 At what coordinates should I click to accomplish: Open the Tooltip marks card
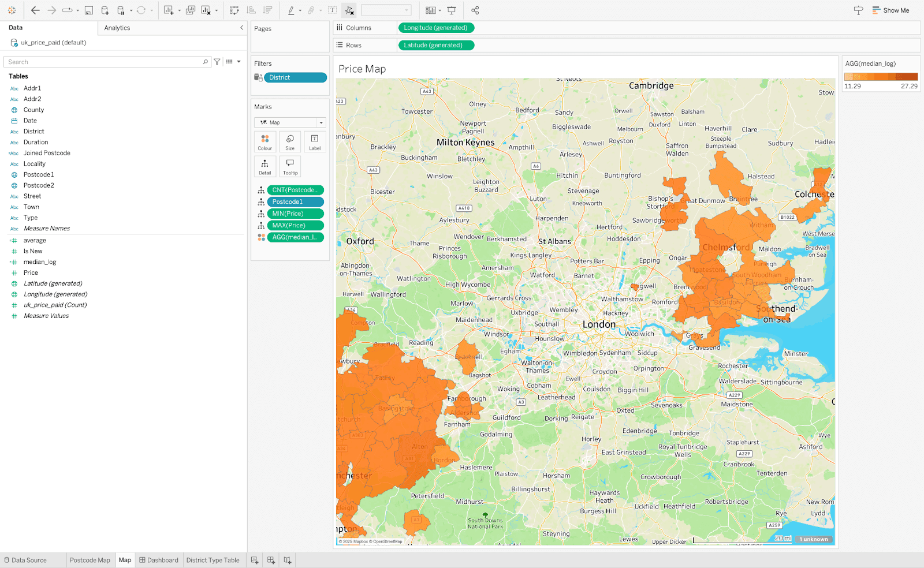[290, 166]
